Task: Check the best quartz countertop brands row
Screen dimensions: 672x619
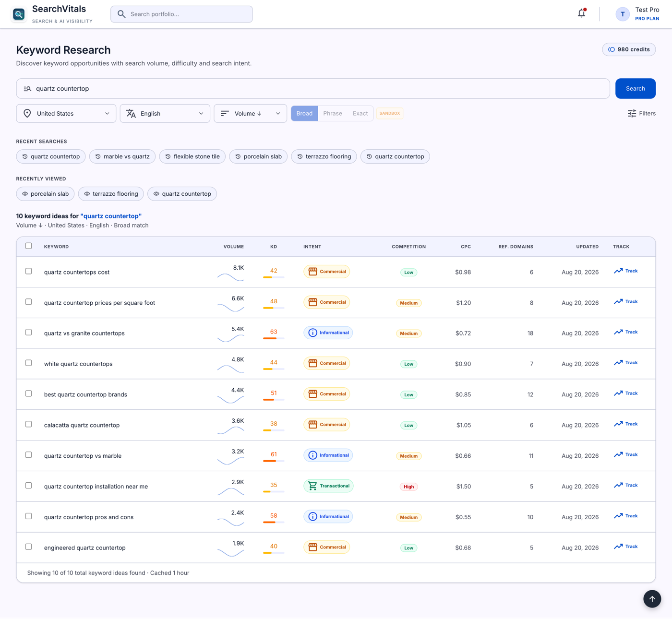Action: click(x=29, y=393)
